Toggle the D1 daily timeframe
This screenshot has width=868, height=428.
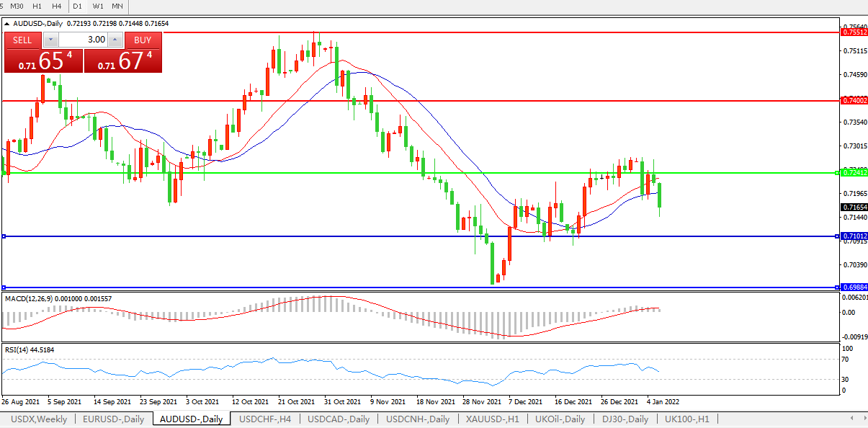click(78, 6)
